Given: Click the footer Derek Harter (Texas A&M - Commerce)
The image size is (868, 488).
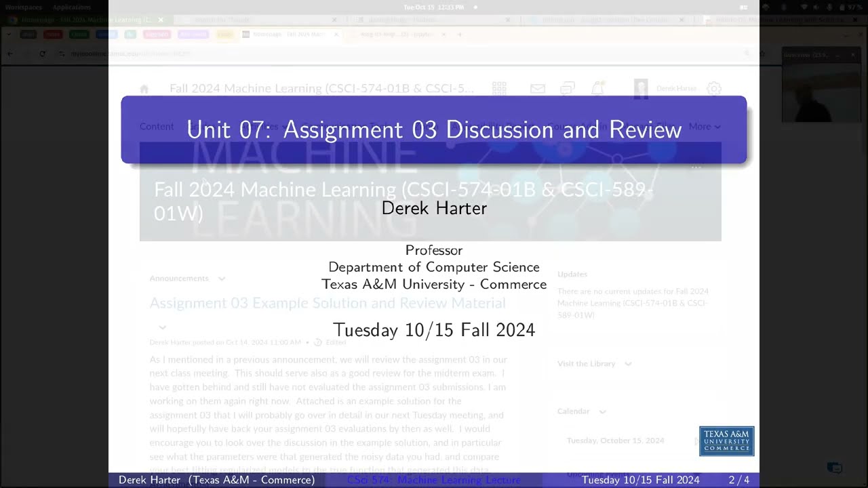Looking at the screenshot, I should tap(216, 480).
